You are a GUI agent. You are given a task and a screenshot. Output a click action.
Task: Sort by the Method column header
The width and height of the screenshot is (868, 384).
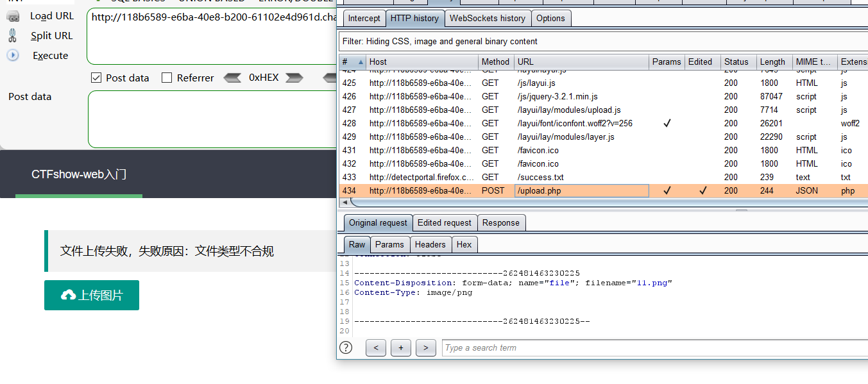point(496,62)
